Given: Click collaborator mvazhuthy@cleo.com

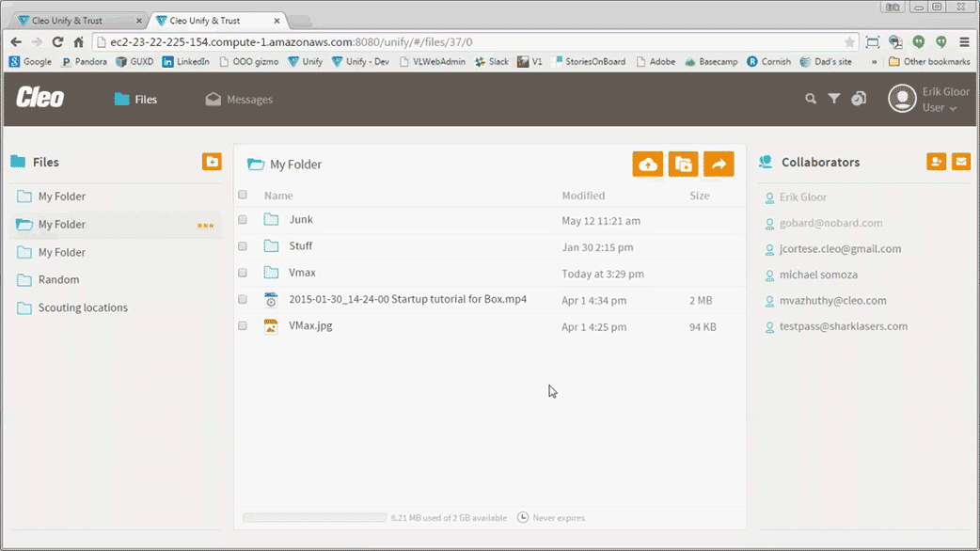Looking at the screenshot, I should click(x=832, y=301).
